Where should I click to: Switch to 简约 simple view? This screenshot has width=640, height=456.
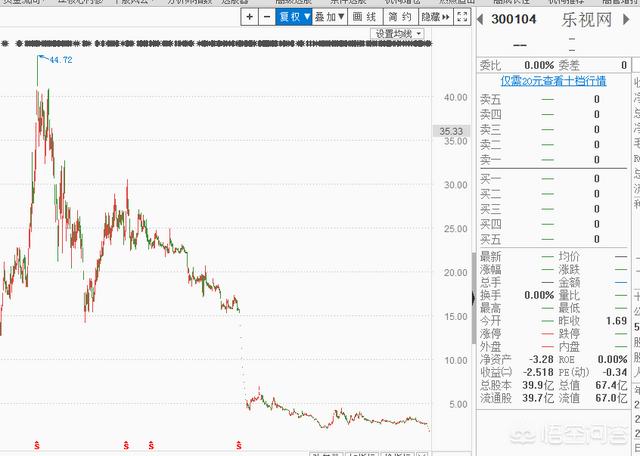(400, 17)
